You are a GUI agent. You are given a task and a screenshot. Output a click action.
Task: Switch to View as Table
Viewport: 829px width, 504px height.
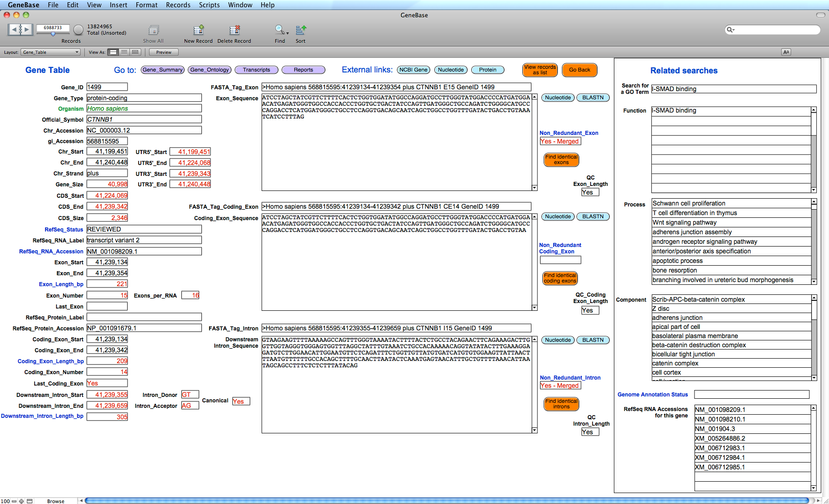pyautogui.click(x=135, y=52)
